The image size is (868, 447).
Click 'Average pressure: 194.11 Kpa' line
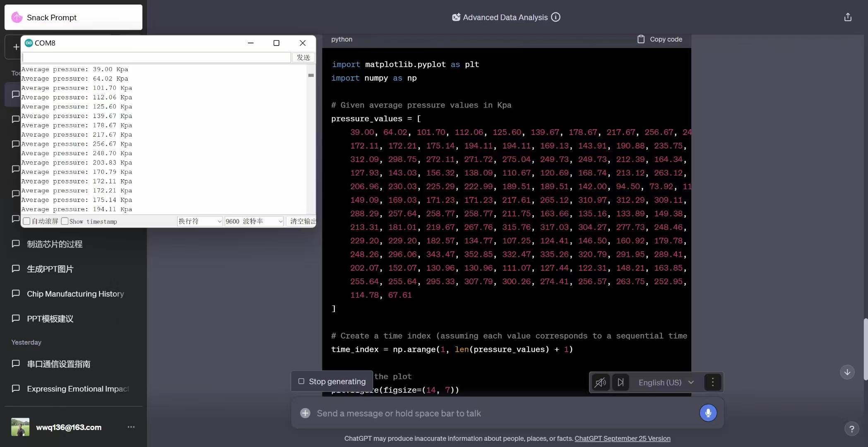[x=77, y=209]
